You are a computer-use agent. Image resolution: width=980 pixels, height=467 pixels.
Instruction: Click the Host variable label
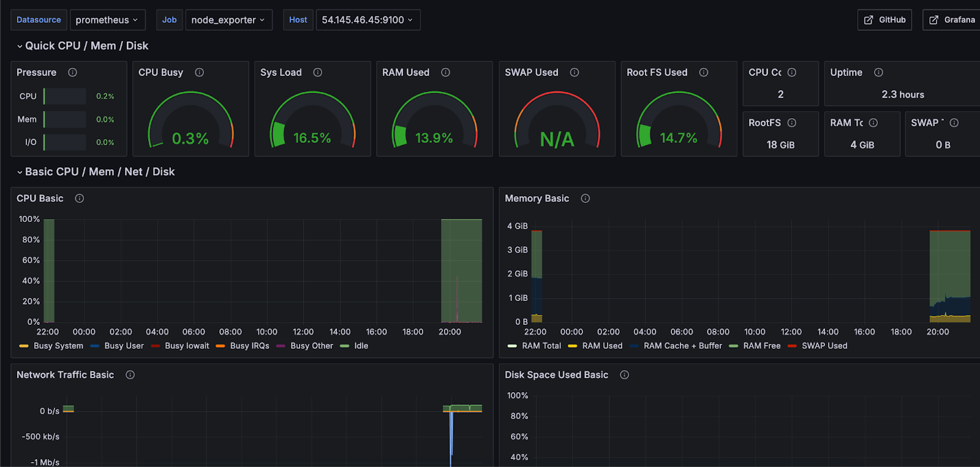pyautogui.click(x=298, y=20)
